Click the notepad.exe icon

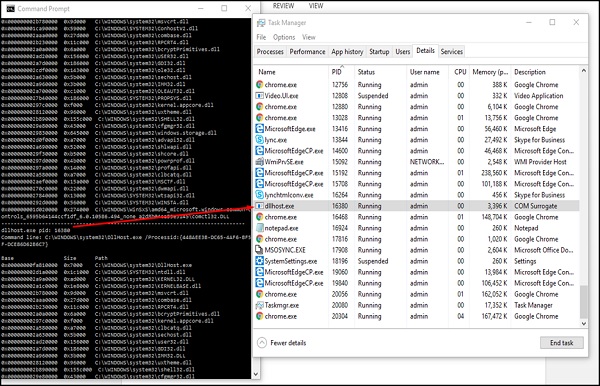tap(259, 228)
